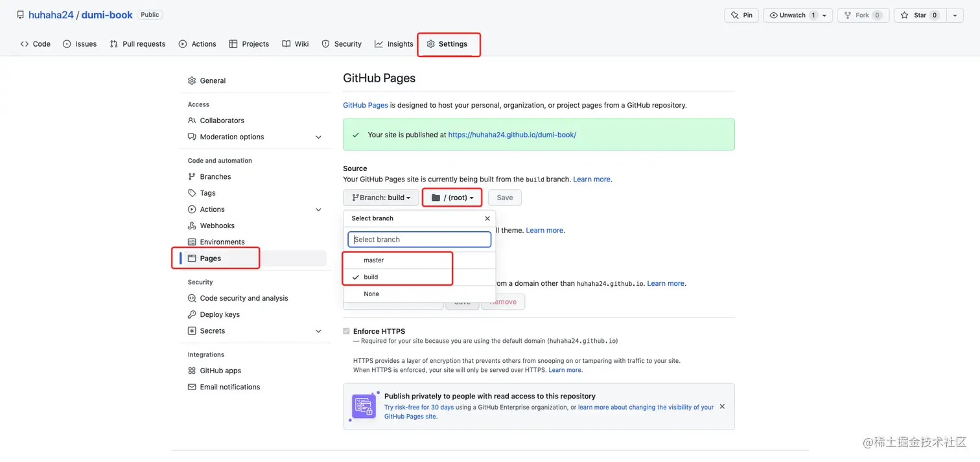
Task: Open the / (root) folder dropdown
Action: 452,198
